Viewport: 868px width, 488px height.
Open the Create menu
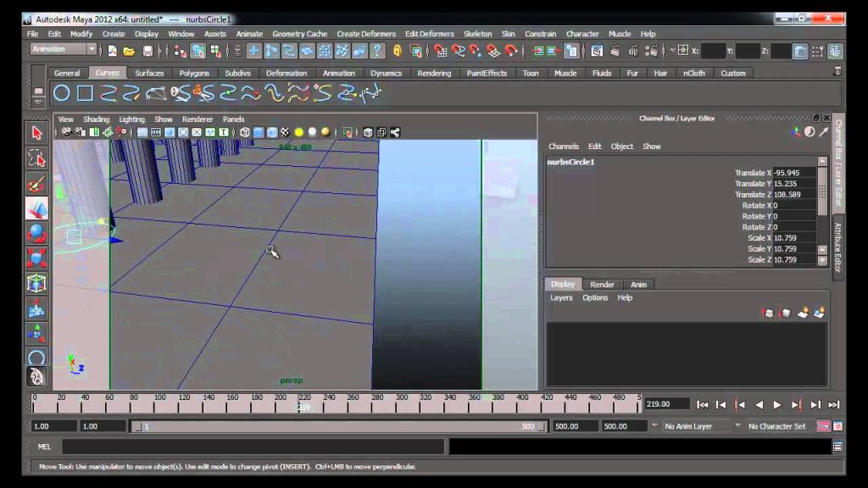click(114, 34)
